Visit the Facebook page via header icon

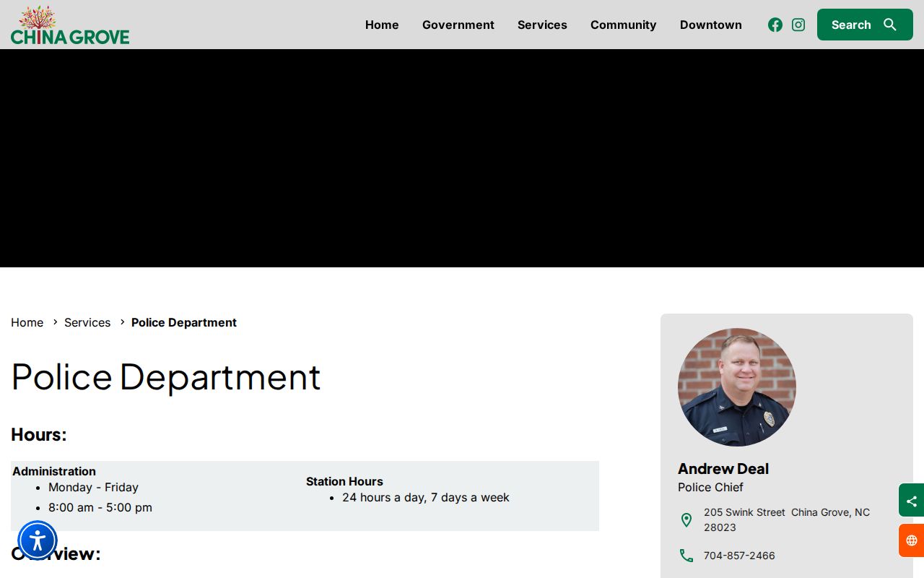[x=775, y=25]
